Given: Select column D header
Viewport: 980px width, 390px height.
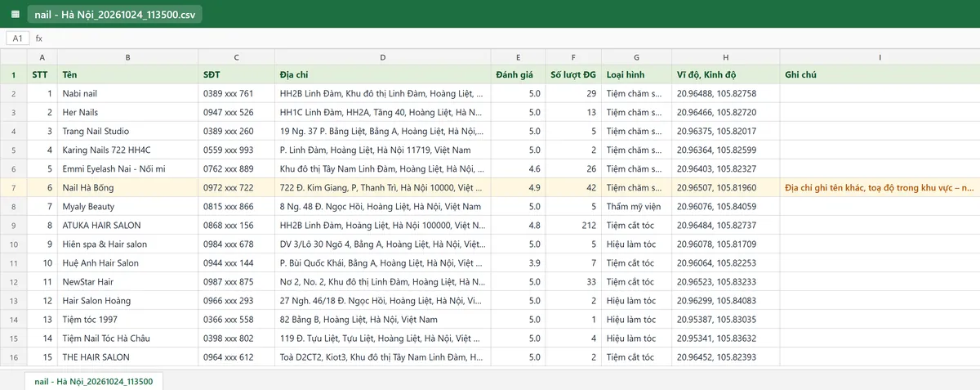Looking at the screenshot, I should click(382, 57).
